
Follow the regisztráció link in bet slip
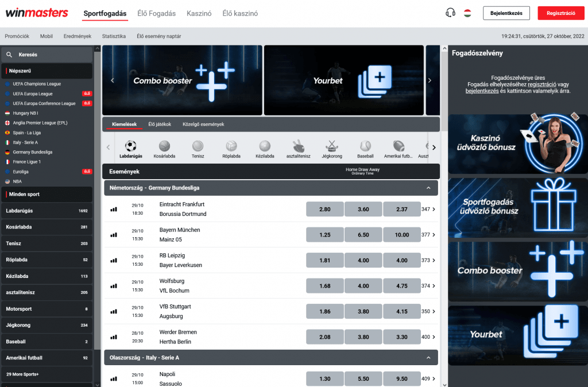click(x=542, y=84)
